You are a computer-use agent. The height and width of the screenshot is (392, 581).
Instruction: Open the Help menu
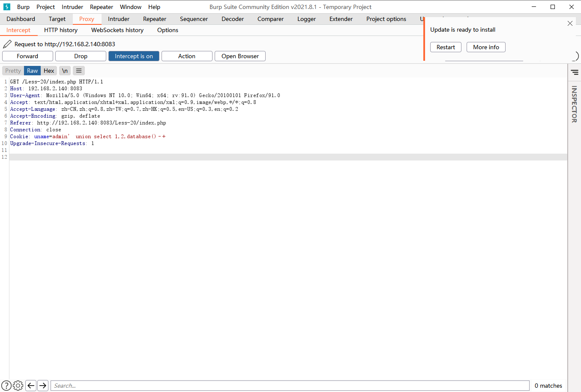pyautogui.click(x=154, y=7)
